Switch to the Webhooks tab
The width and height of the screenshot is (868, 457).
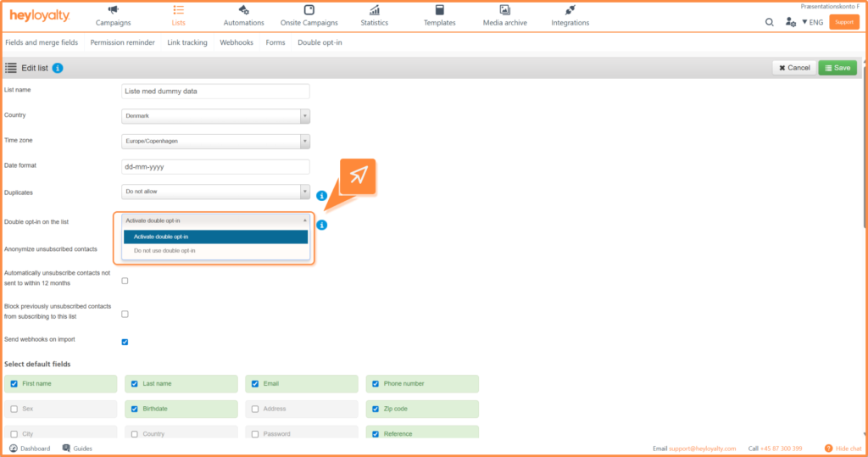tap(236, 42)
